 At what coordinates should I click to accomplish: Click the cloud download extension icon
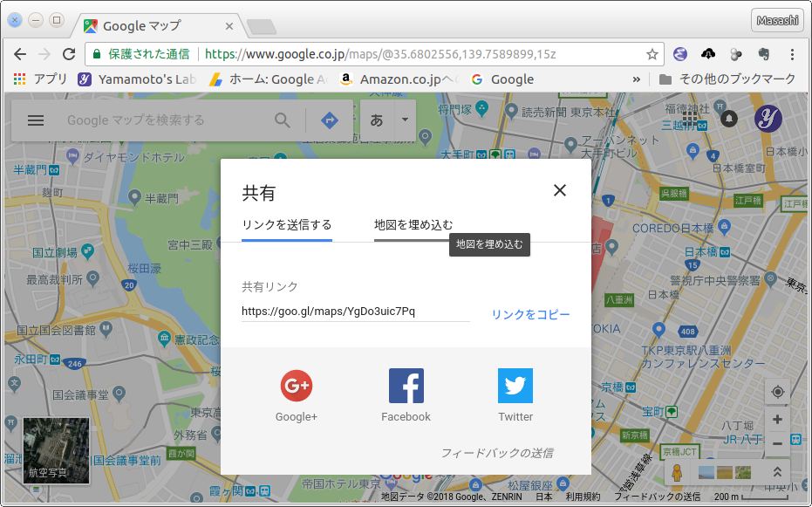(708, 54)
